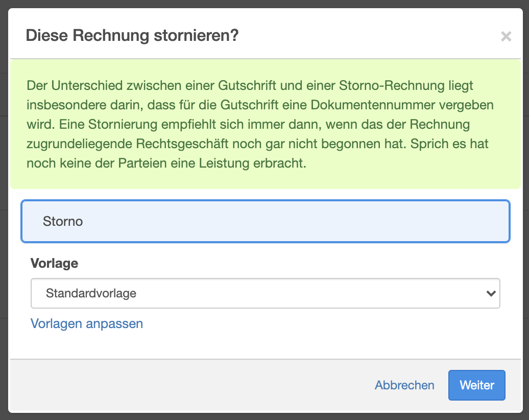Close the cancel-invoice dialog with the X
529x420 pixels.
click(x=506, y=37)
